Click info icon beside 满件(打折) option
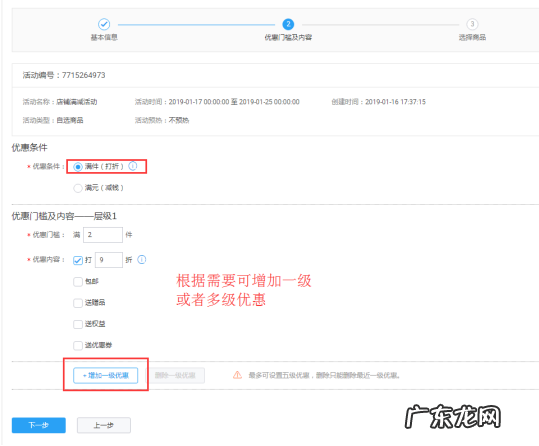The image size is (539, 446). [133, 166]
